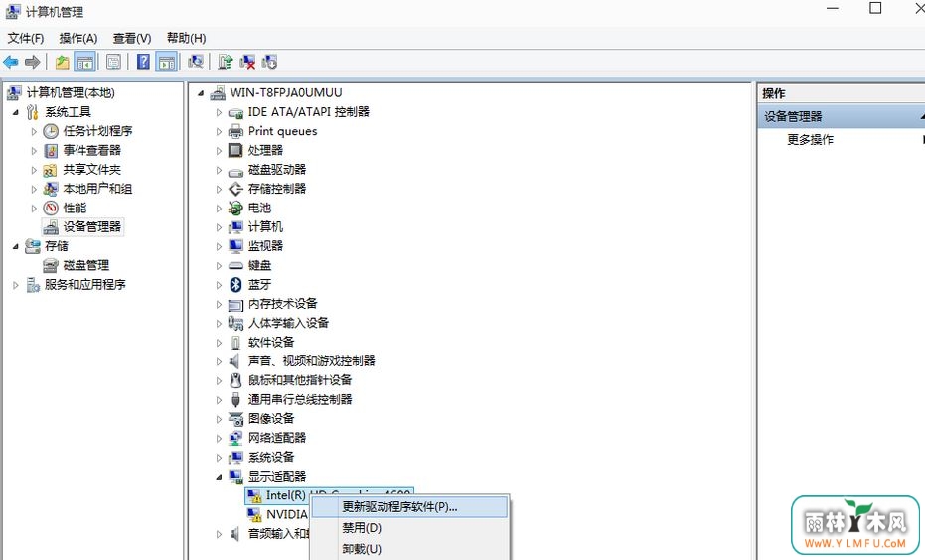
Task: Select 软件设备 category label
Action: [x=271, y=342]
